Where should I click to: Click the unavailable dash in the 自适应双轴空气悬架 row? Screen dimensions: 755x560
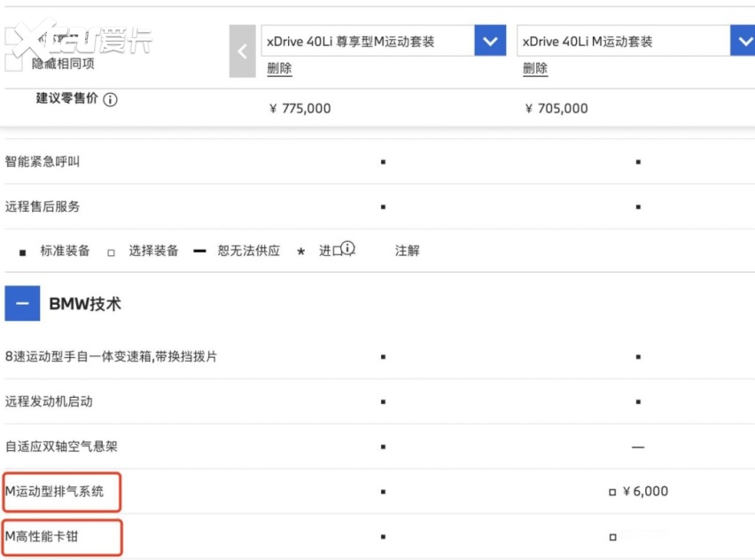(x=638, y=447)
